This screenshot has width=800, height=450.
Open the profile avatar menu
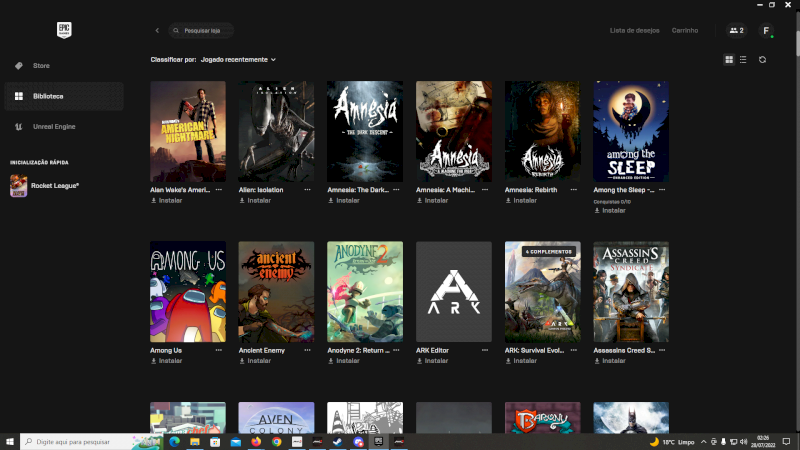[x=766, y=31]
